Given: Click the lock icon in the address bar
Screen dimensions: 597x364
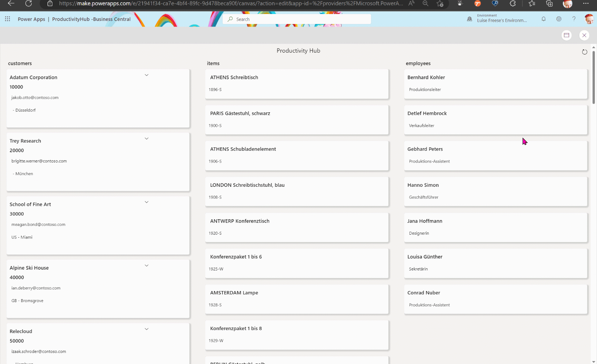Looking at the screenshot, I should (50, 3).
